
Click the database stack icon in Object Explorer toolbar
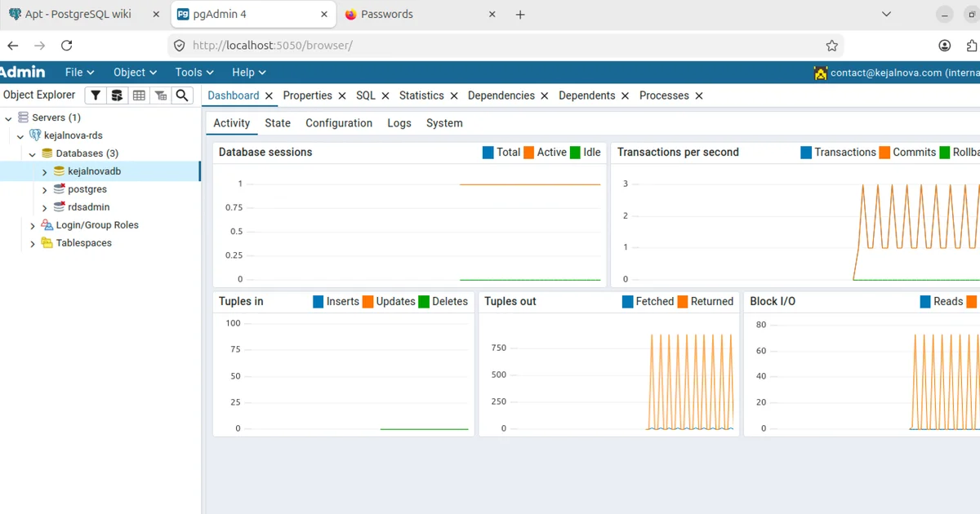[x=118, y=95]
